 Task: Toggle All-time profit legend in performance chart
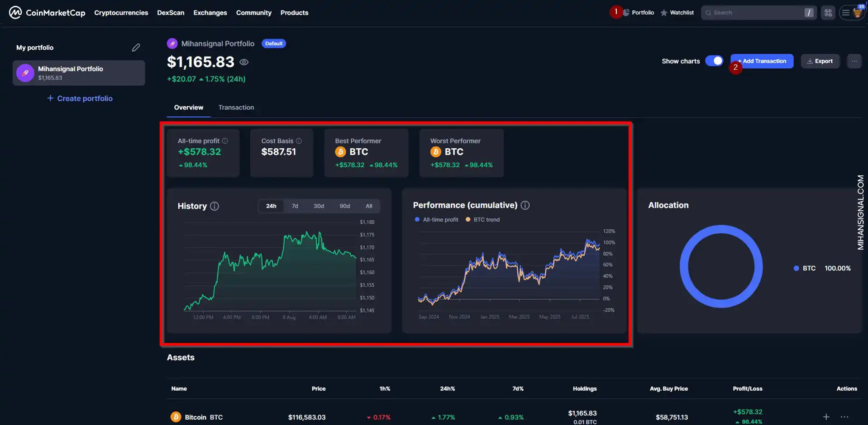click(436, 220)
